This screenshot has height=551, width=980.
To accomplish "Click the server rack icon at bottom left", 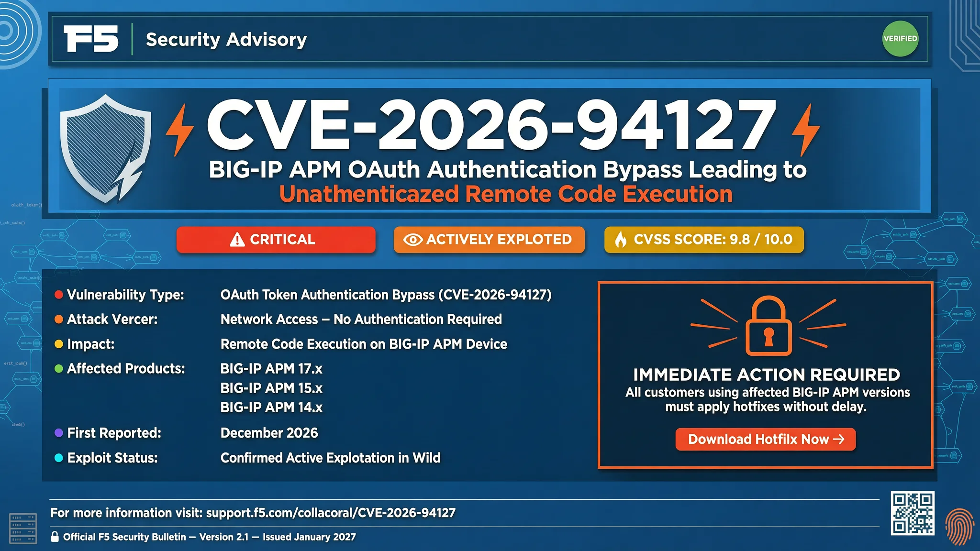I will tap(23, 528).
